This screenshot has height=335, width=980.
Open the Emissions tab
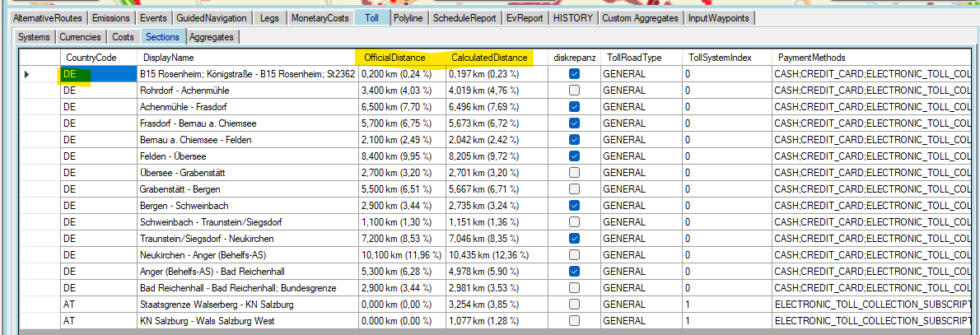click(x=110, y=17)
